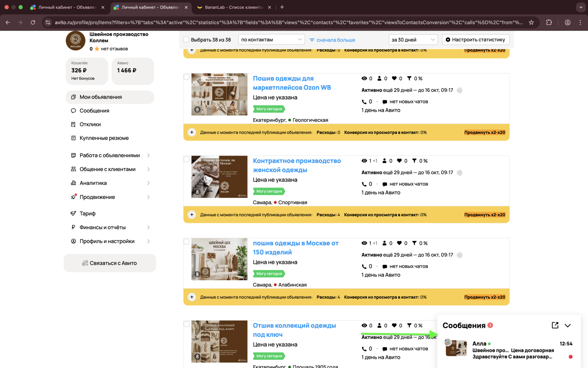Open the messages widget in a new window
Screen dimensions: 588x368
(x=555, y=325)
